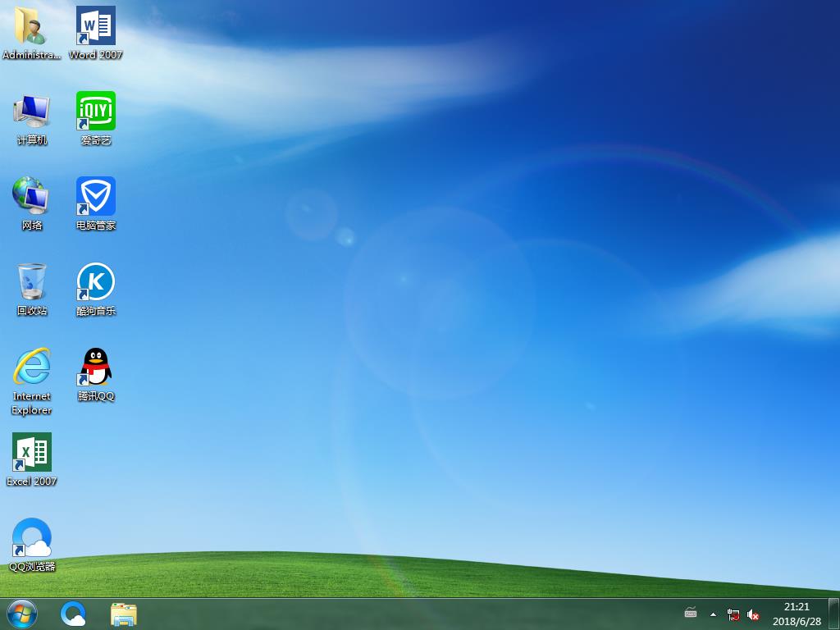Open the Windows Start menu orb

22,614
